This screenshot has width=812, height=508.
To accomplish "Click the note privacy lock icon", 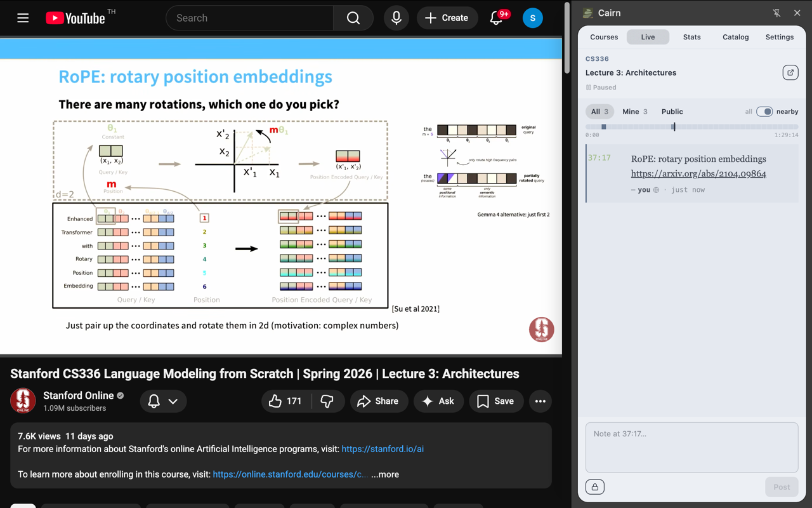I will pyautogui.click(x=594, y=486).
